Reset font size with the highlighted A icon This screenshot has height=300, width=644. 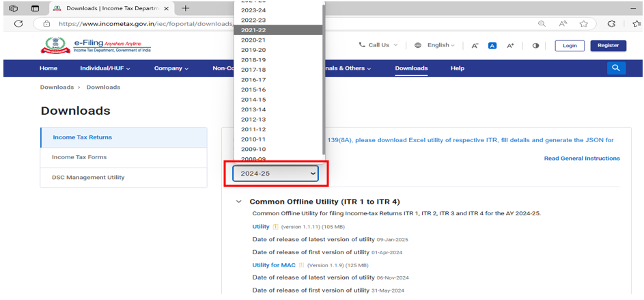tap(492, 46)
